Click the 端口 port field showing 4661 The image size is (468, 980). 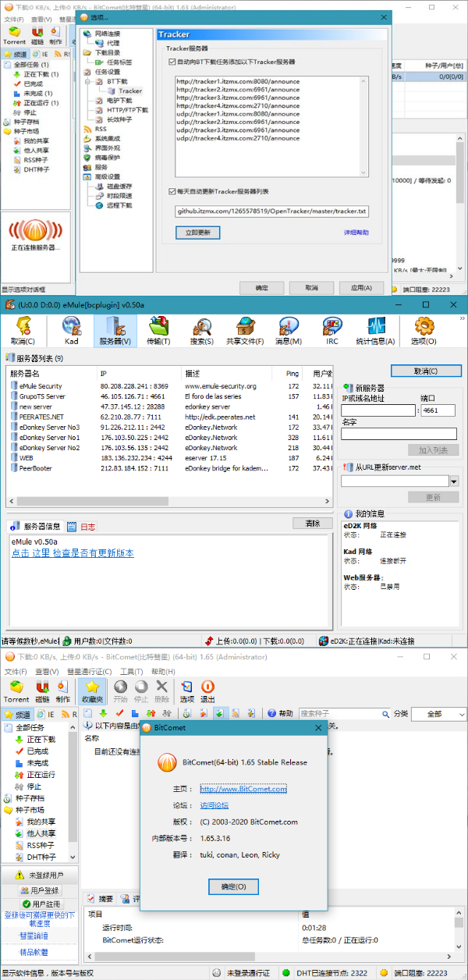pyautogui.click(x=438, y=410)
